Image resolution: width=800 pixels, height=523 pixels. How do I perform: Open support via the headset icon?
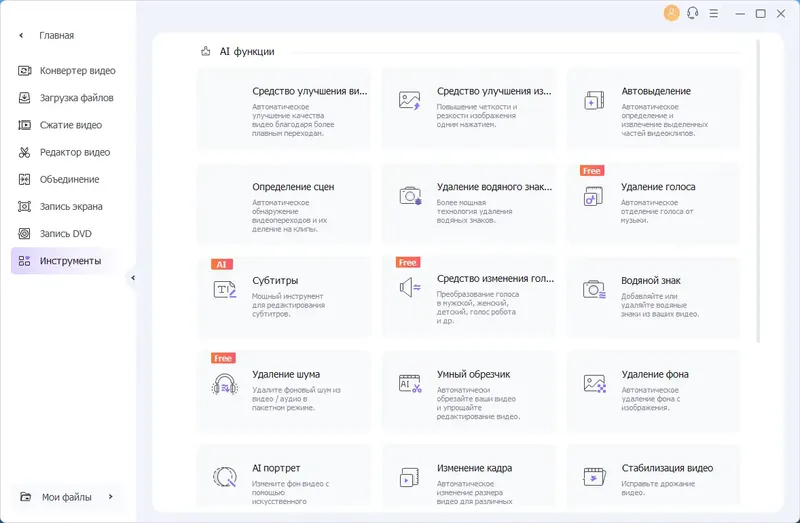[x=693, y=13]
